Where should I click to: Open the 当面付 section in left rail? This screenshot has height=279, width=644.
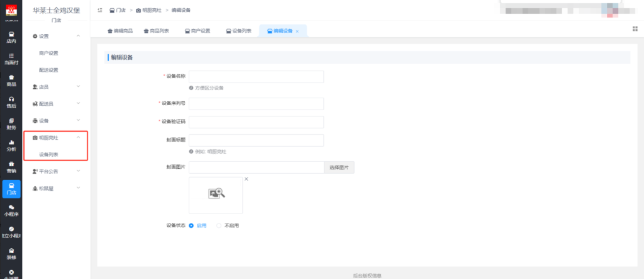11,59
